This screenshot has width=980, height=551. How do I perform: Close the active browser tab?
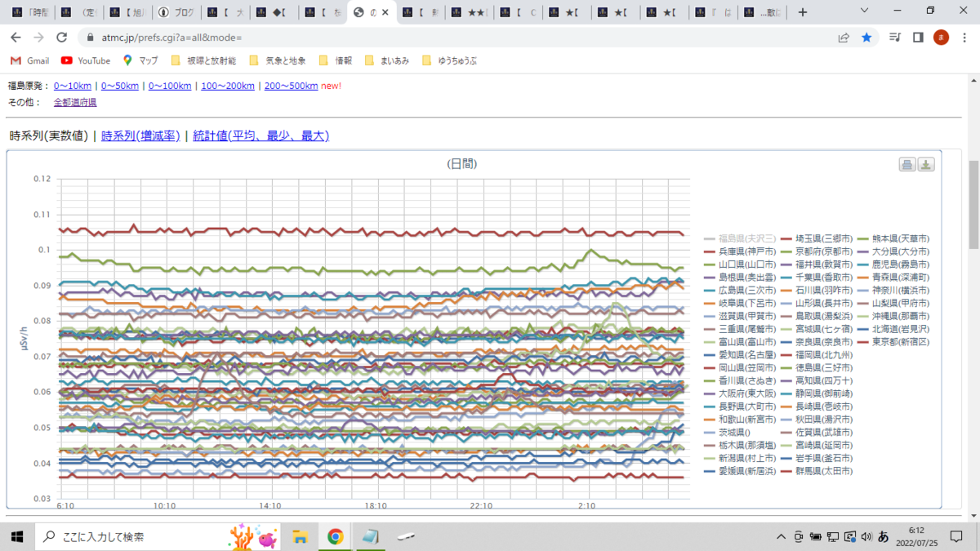click(x=385, y=12)
